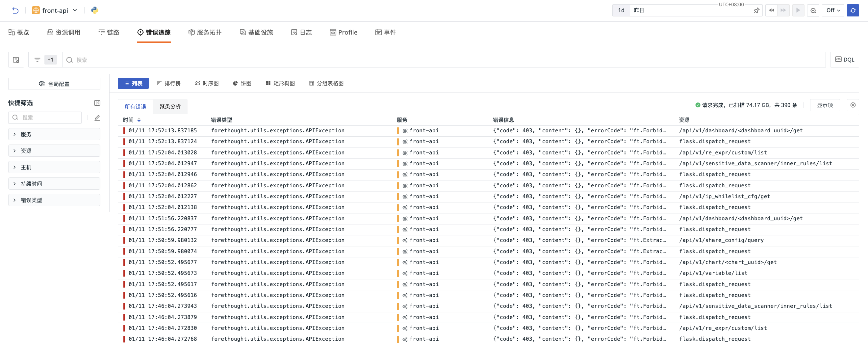Click the edit pencil icon in quick filters
The width and height of the screenshot is (868, 345).
(97, 118)
